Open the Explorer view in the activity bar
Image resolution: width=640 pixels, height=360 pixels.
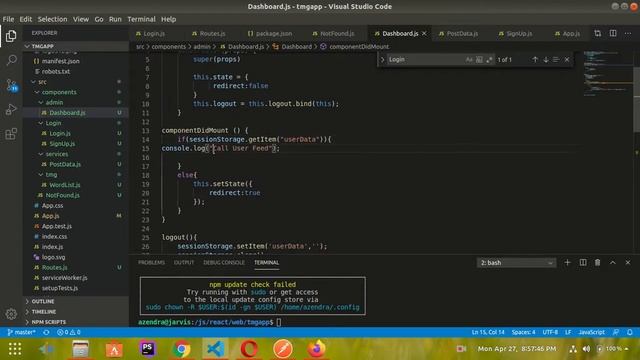click(11, 36)
